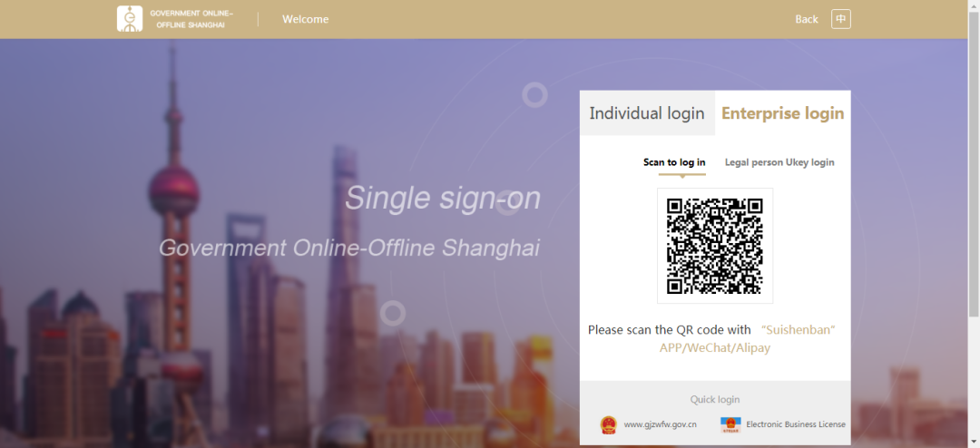980x448 pixels.
Task: Open the www.gjzwfw.gov.cn quick login link
Action: click(660, 424)
